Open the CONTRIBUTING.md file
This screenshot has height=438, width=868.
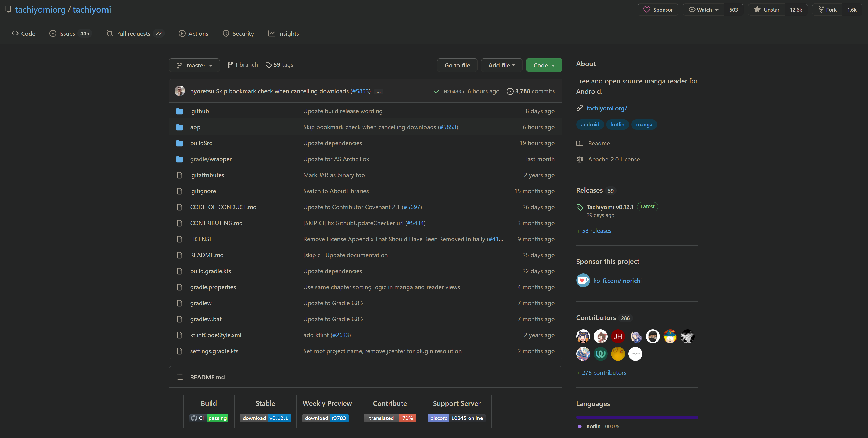click(x=216, y=223)
